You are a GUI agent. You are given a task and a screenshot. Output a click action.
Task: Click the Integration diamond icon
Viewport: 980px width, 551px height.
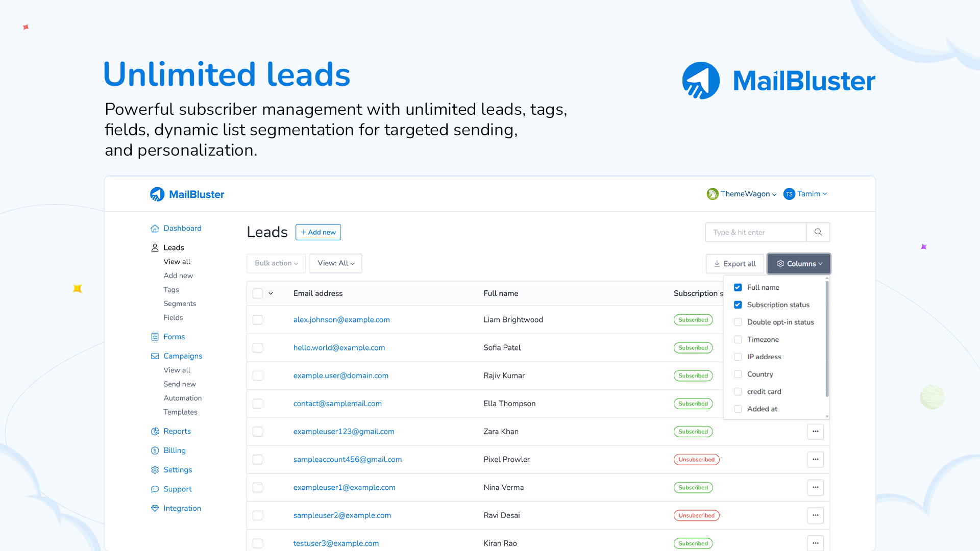tap(155, 508)
